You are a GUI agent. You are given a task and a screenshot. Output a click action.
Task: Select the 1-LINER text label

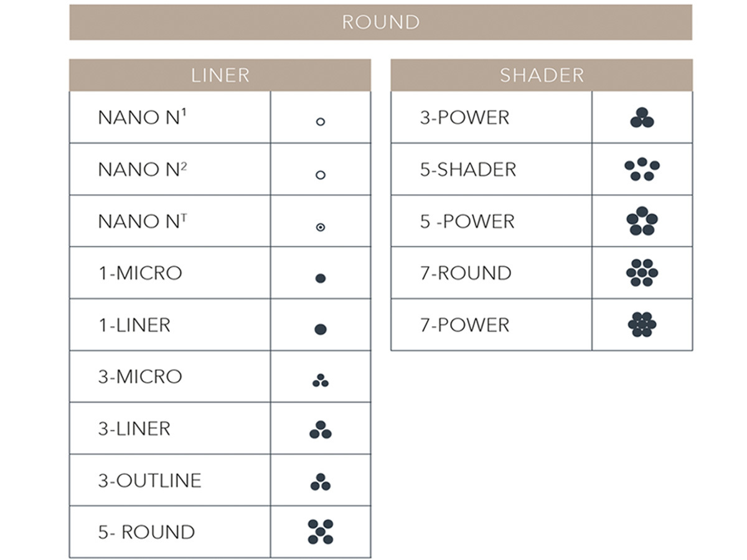pyautogui.click(x=134, y=325)
